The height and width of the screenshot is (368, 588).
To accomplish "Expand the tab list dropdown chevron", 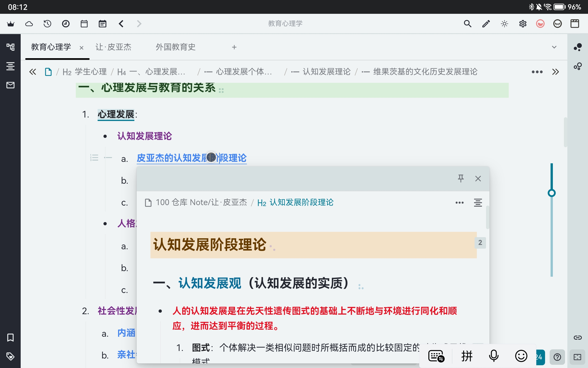I will click(554, 47).
